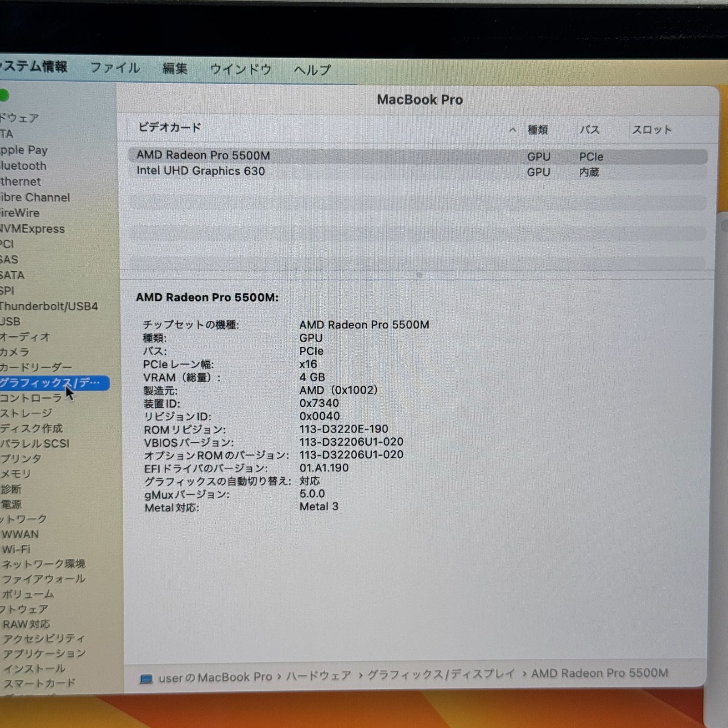Select 診断 in sidebar
The width and height of the screenshot is (728, 728).
tap(11, 489)
